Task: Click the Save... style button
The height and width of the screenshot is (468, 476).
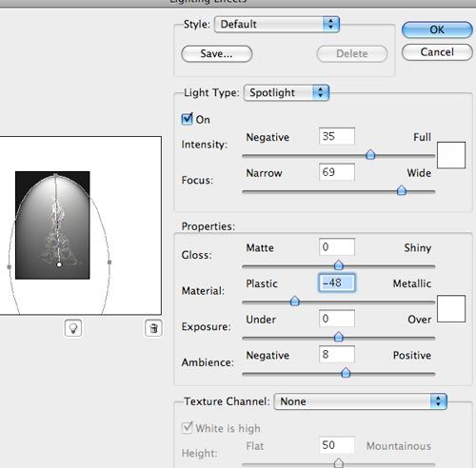Action: (x=216, y=53)
